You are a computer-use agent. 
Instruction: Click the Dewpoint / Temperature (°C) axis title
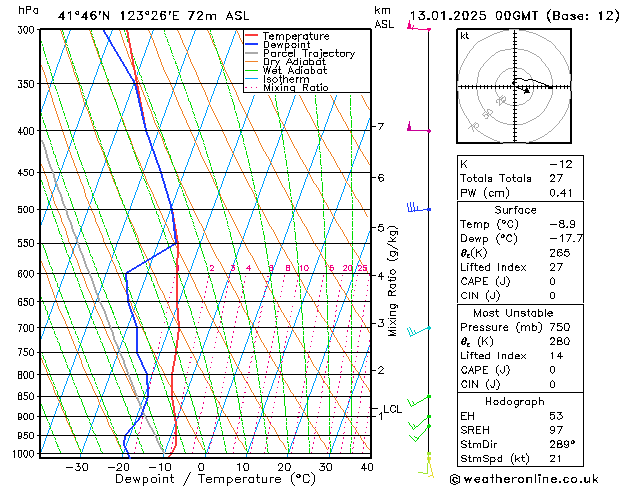pos(215,479)
